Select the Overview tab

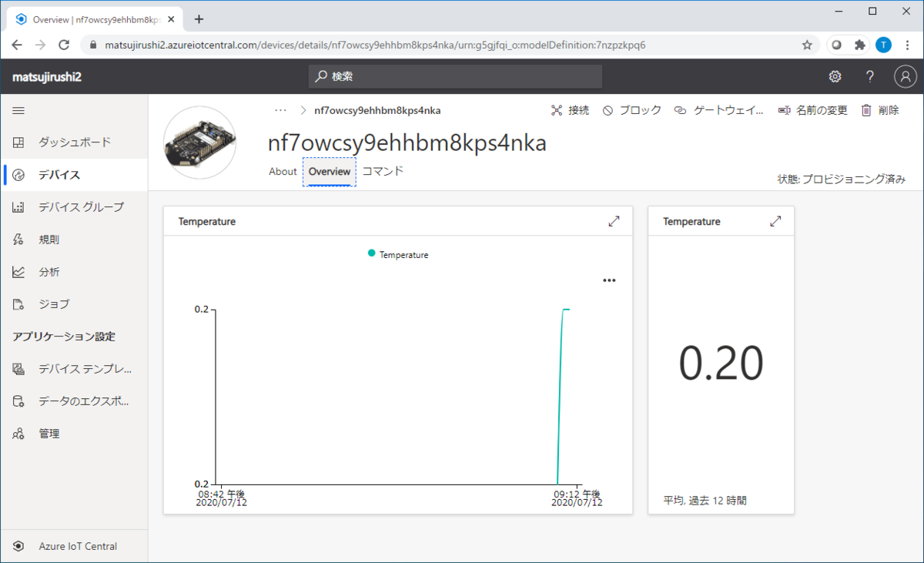pos(330,172)
